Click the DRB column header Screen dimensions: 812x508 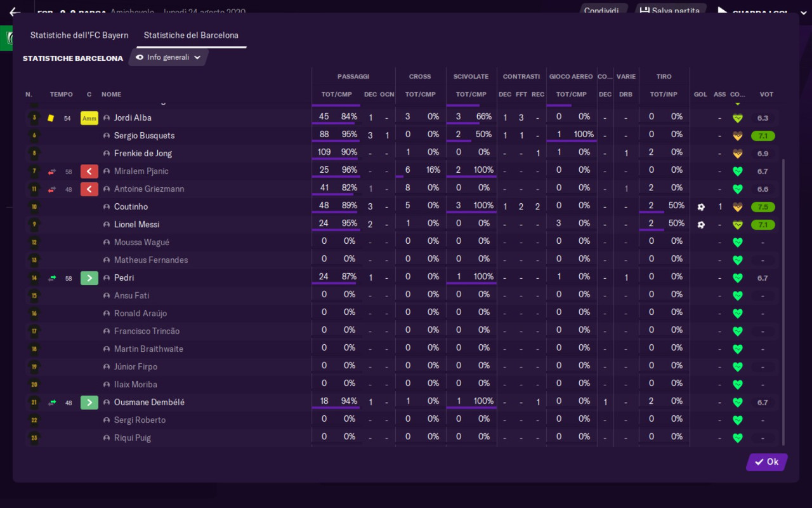point(625,95)
